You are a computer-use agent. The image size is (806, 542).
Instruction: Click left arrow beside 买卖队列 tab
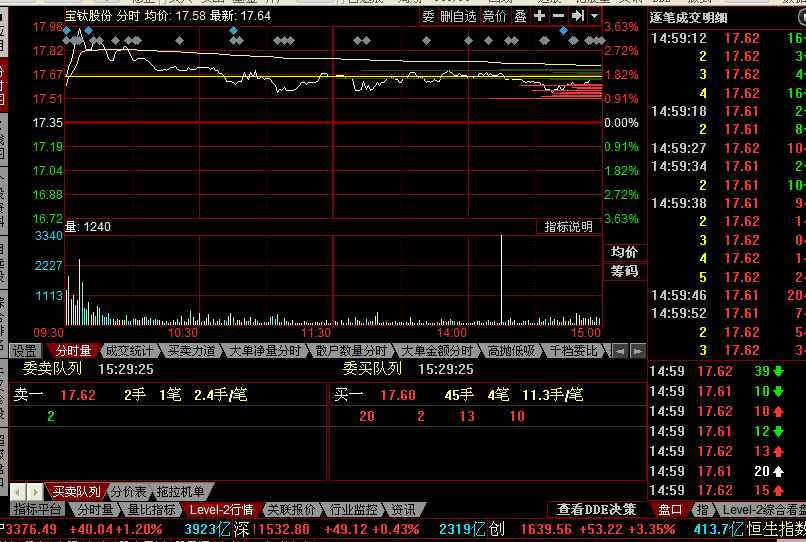click(x=17, y=492)
